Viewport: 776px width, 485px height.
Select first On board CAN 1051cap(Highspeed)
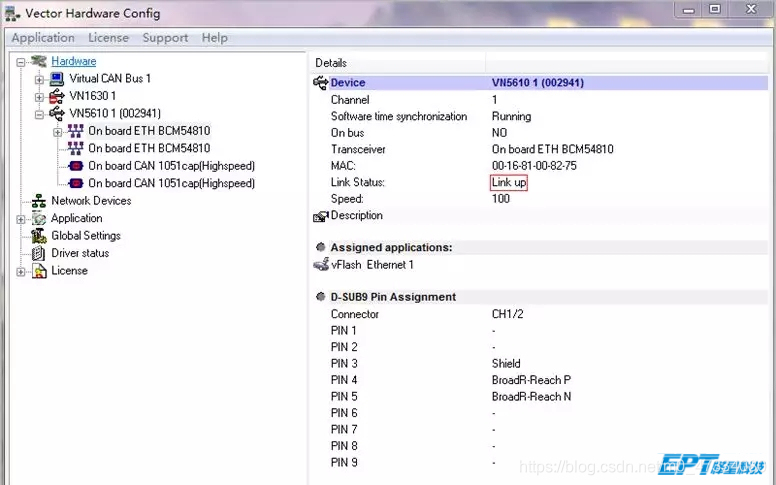click(x=171, y=166)
